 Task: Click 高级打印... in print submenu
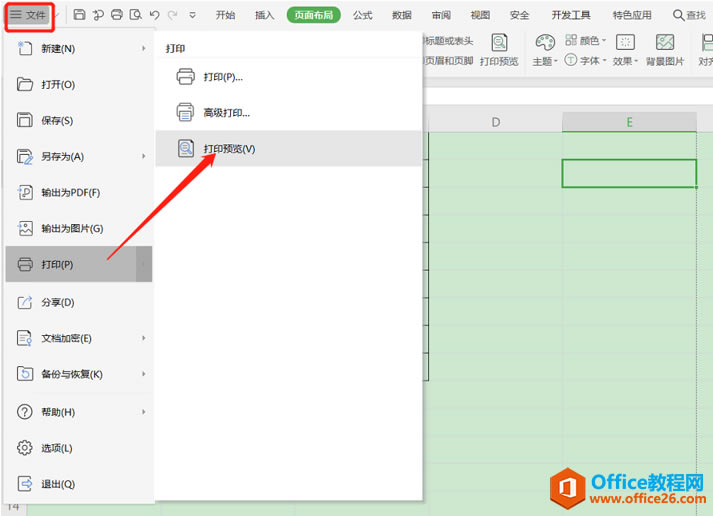pyautogui.click(x=288, y=113)
